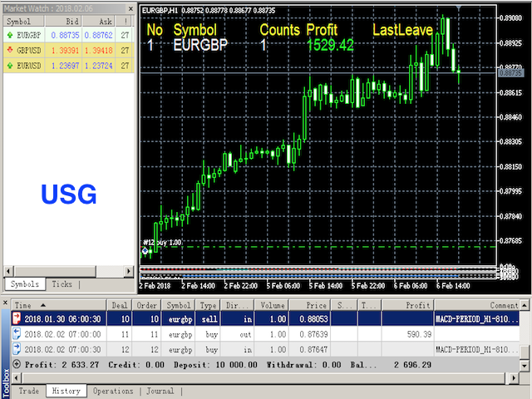Click the EURGBP green up-arrow icon
Screen dimensions: 532x399
pyautogui.click(x=10, y=35)
